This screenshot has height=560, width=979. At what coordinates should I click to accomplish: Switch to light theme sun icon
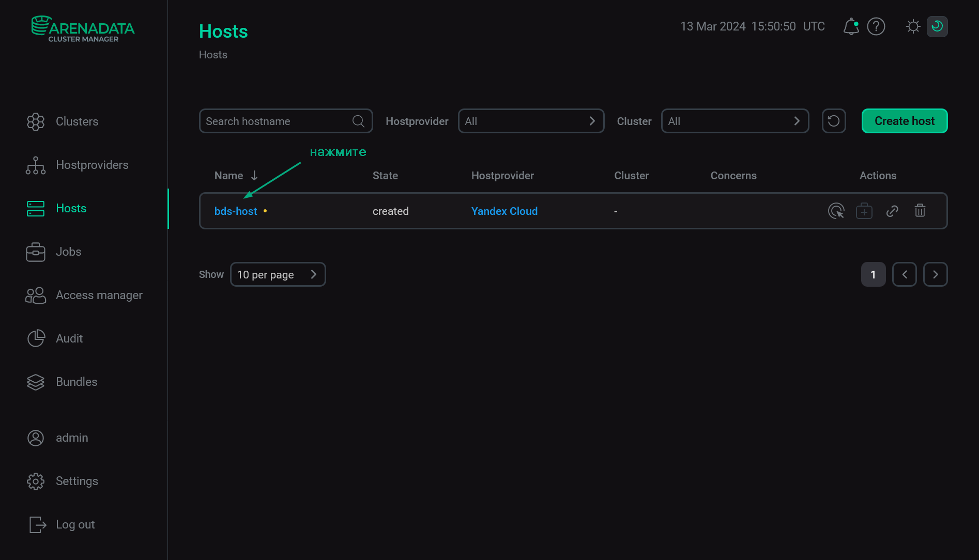click(913, 26)
